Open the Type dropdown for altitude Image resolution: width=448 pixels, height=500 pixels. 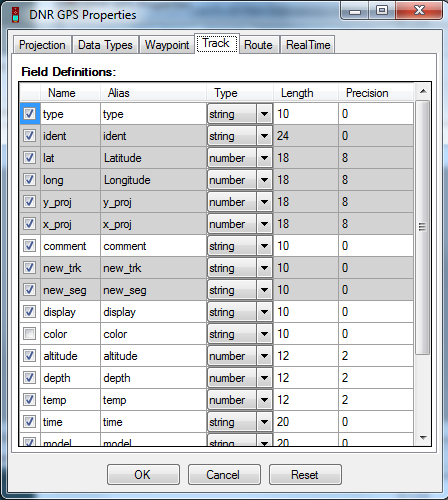(x=264, y=356)
